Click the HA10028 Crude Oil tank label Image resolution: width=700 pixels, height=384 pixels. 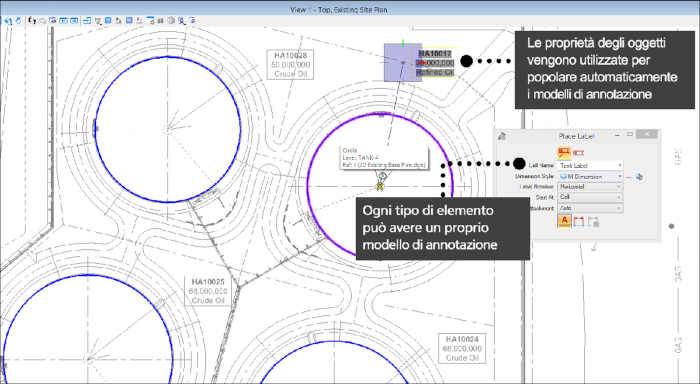pyautogui.click(x=291, y=64)
